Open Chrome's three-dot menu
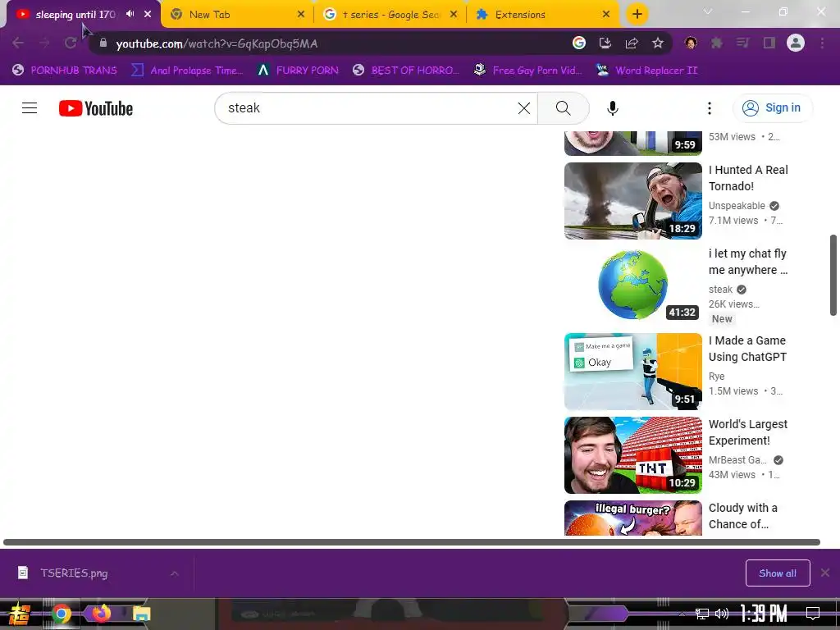Viewport: 840px width, 630px height. point(822,43)
